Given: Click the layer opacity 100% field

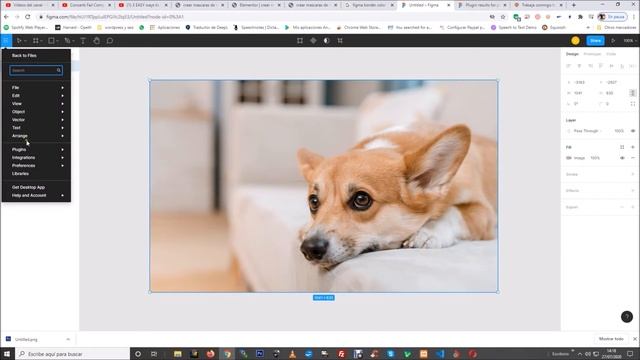Looking at the screenshot, I should pyautogui.click(x=619, y=131).
